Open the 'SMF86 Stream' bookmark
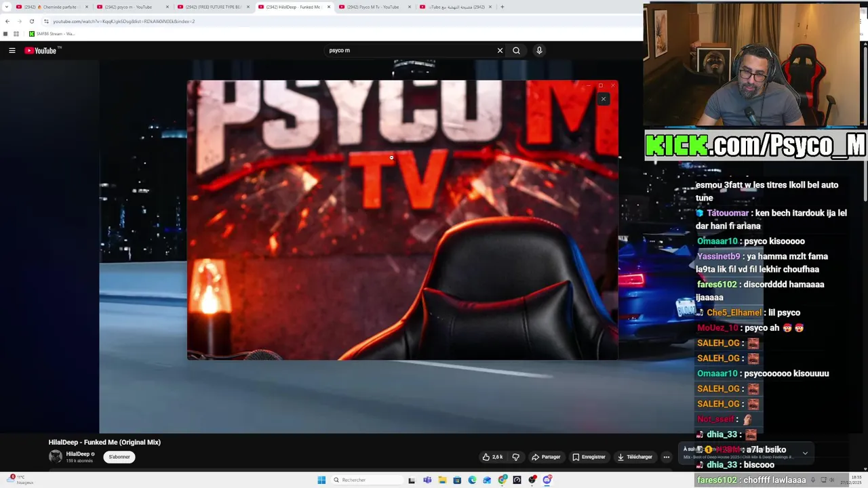This screenshot has height=488, width=868. click(x=52, y=34)
